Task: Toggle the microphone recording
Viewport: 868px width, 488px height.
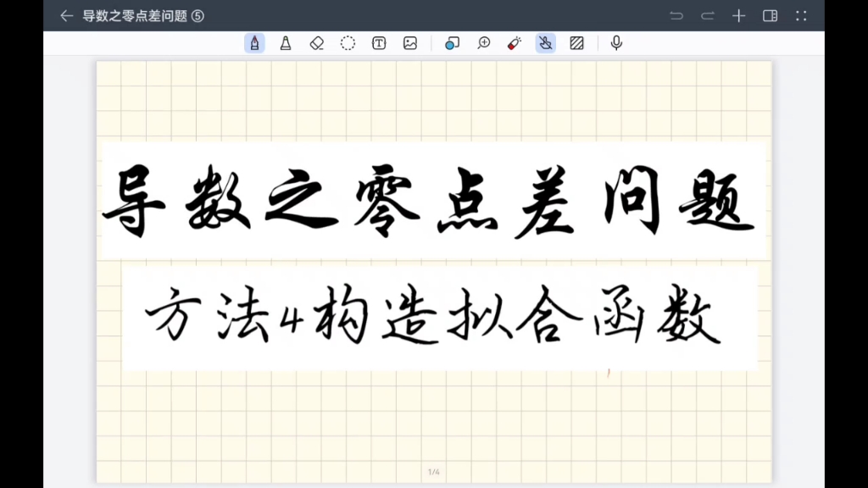Action: (615, 42)
